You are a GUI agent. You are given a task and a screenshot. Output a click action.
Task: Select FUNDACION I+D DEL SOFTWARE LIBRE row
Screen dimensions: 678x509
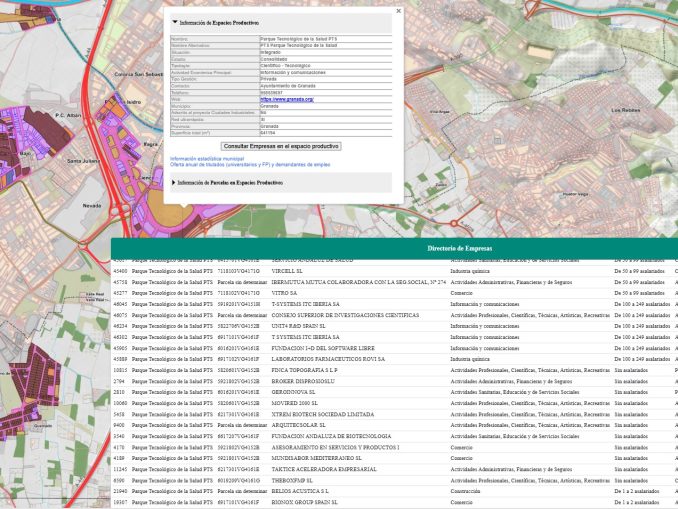pyautogui.click(x=325, y=348)
